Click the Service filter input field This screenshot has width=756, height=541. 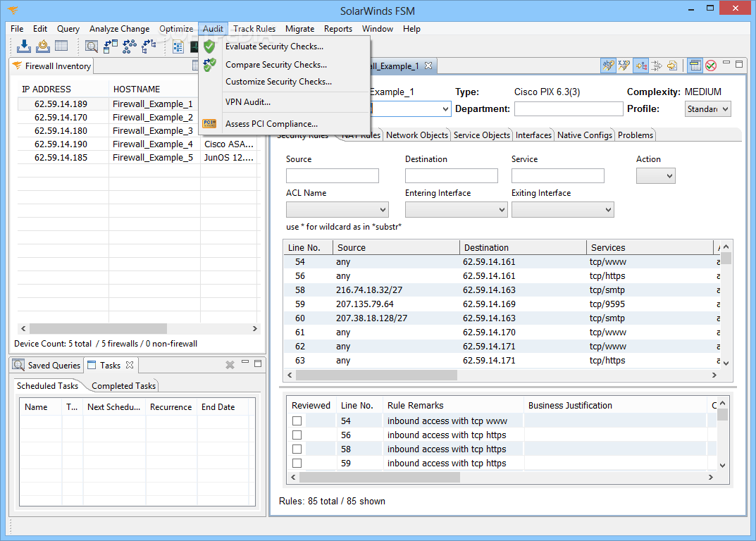pos(558,175)
